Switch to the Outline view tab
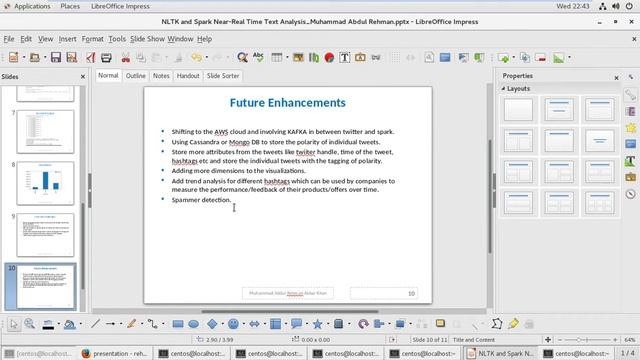Screen dimensions: 640x360 coord(136,76)
